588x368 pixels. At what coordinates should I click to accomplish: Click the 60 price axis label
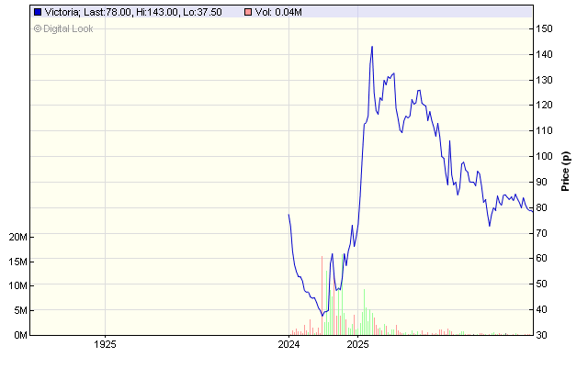(541, 258)
